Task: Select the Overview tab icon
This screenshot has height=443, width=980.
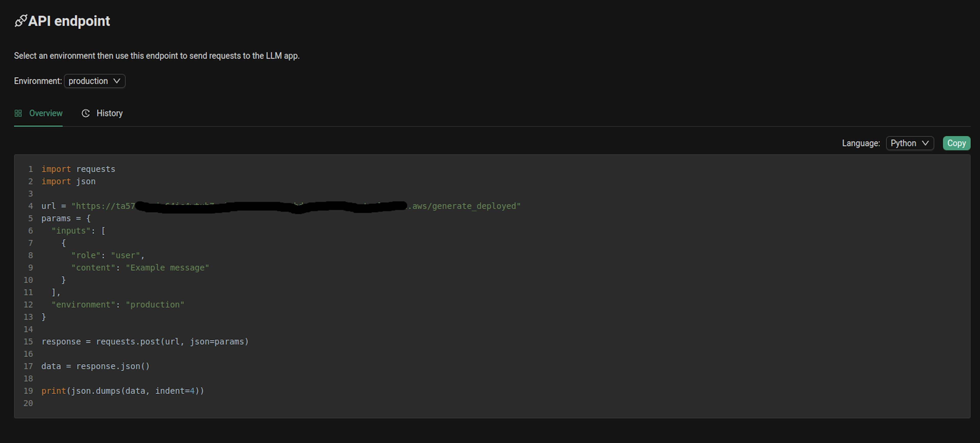Action: (19, 113)
